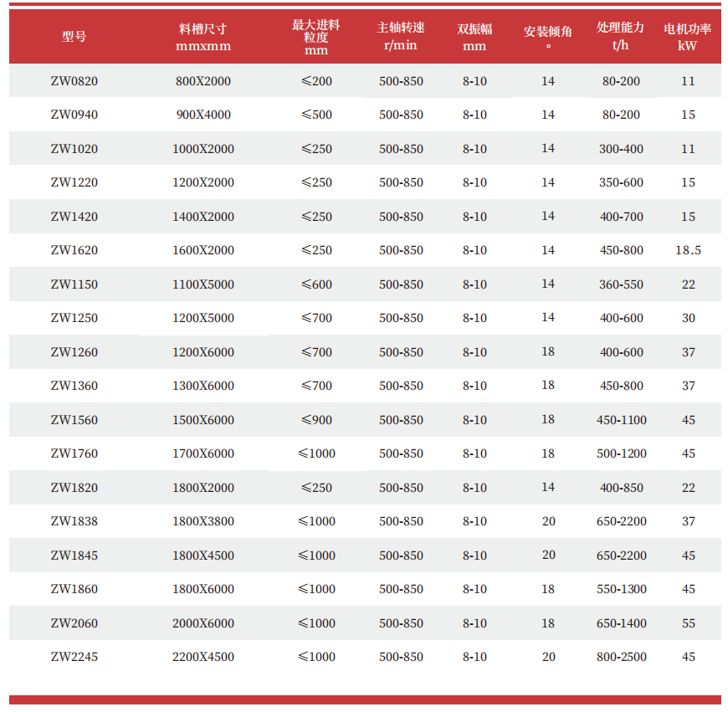
Task: Click the 800-2500 capacity value
Action: 621,657
